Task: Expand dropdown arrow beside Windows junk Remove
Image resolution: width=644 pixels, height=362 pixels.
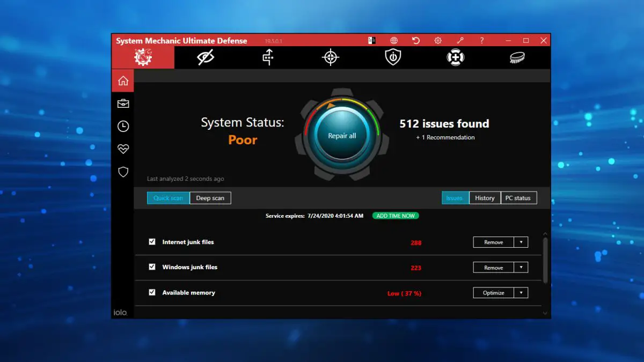Action: [521, 268]
